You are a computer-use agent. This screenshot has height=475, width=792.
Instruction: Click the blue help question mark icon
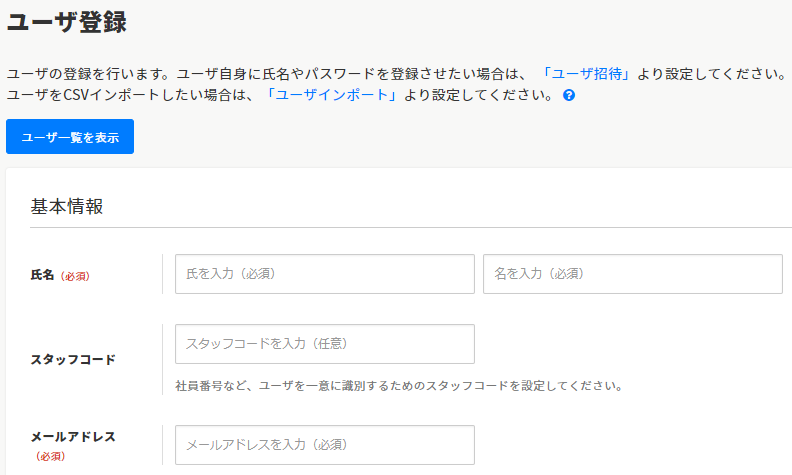click(x=569, y=96)
